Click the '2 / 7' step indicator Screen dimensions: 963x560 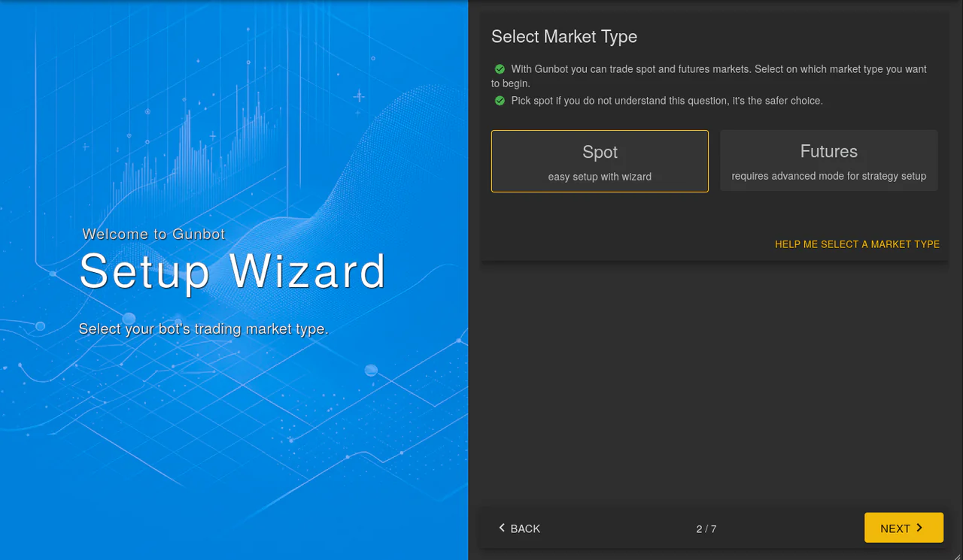pos(706,529)
